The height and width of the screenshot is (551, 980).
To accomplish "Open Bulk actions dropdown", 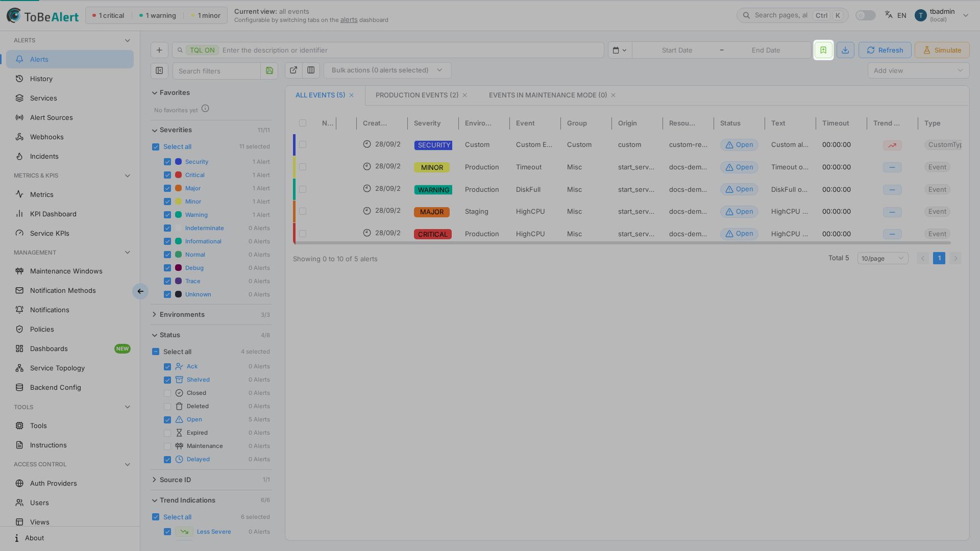I will point(387,70).
